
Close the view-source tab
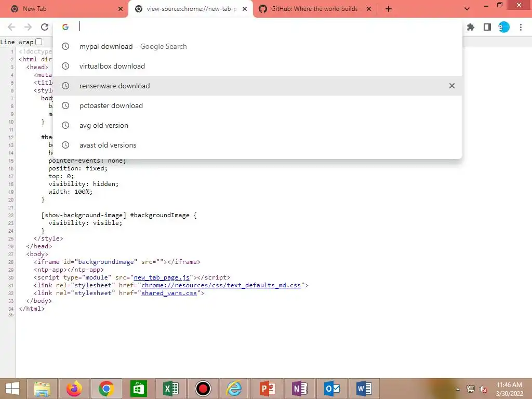pos(245,9)
